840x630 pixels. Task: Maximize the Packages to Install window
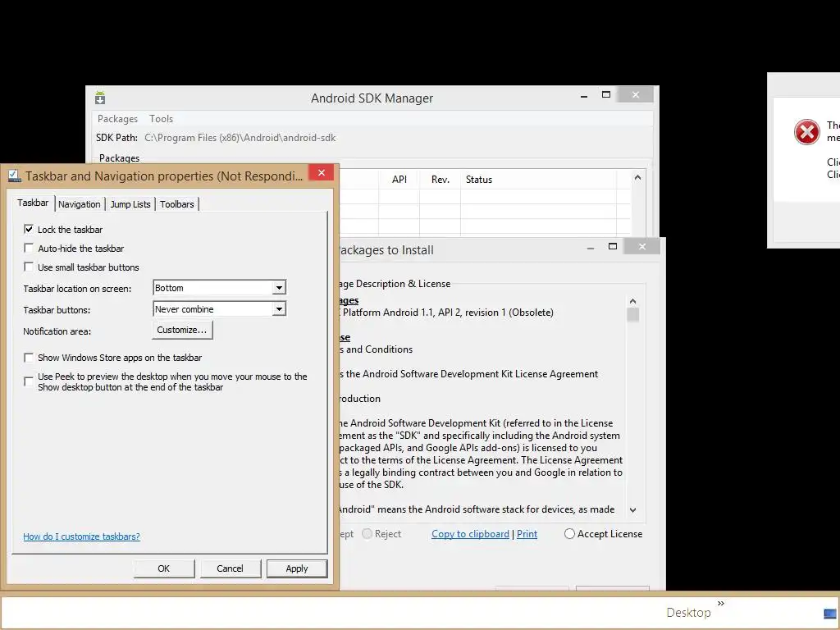pyautogui.click(x=612, y=246)
